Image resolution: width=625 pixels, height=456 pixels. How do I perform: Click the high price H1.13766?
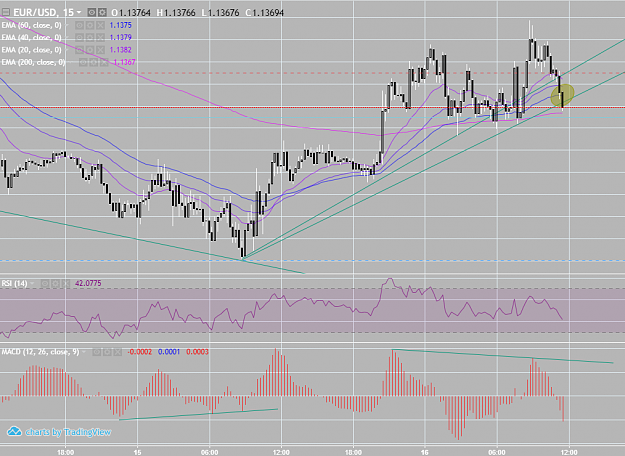pos(176,13)
